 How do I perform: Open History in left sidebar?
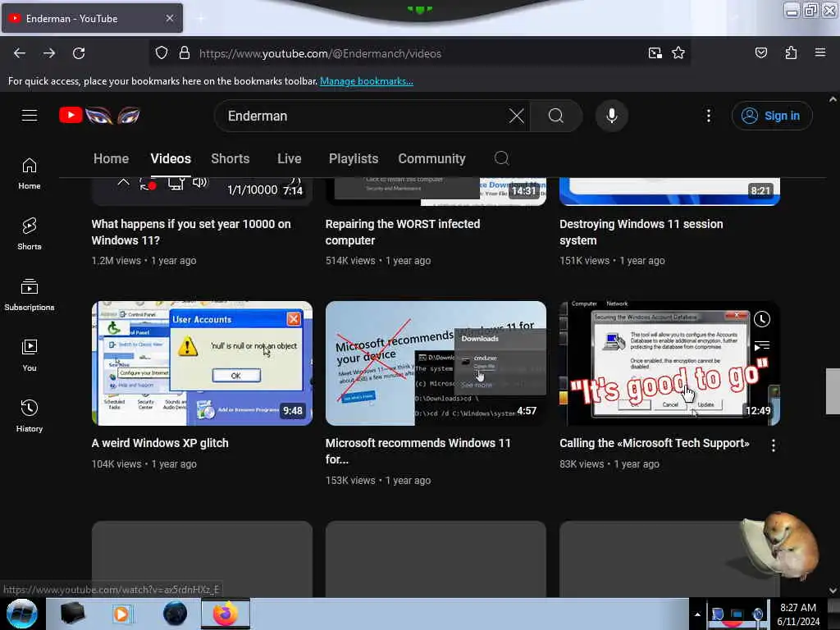click(x=30, y=416)
